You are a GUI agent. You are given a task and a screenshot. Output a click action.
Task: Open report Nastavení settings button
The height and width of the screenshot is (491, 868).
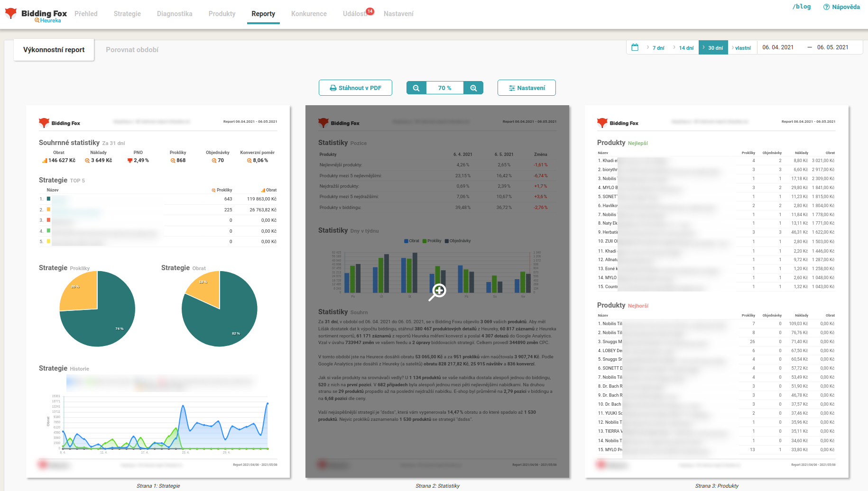click(526, 88)
